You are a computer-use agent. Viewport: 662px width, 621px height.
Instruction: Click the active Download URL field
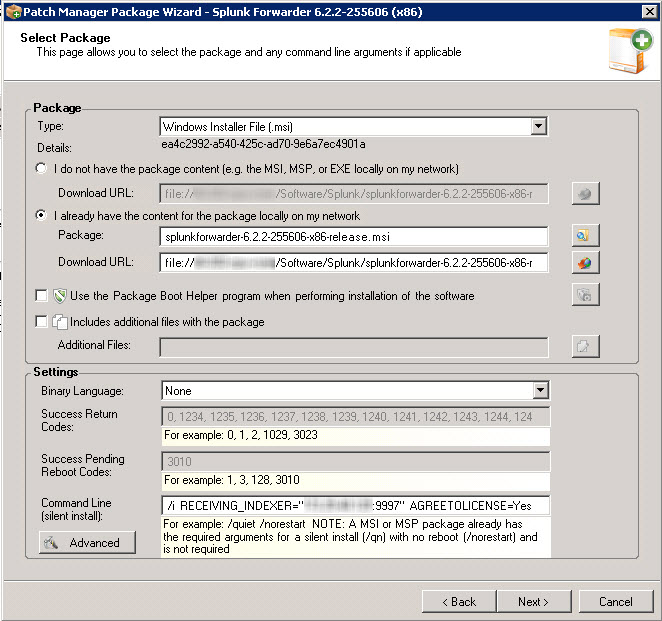click(x=354, y=263)
